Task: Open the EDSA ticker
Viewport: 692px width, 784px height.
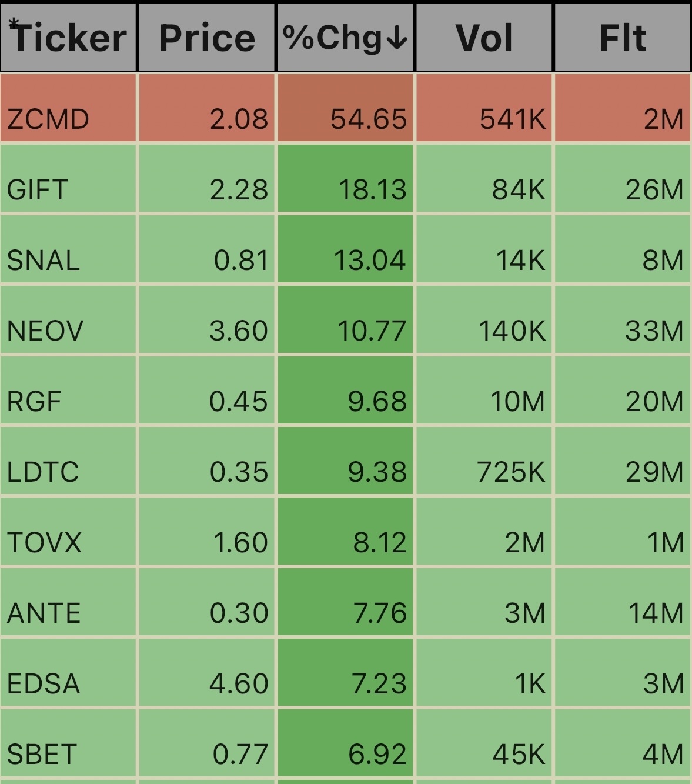Action: [x=44, y=684]
